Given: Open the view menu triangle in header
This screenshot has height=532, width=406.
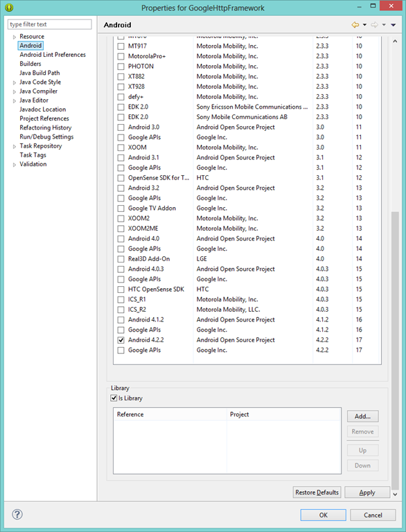Looking at the screenshot, I should [394, 25].
